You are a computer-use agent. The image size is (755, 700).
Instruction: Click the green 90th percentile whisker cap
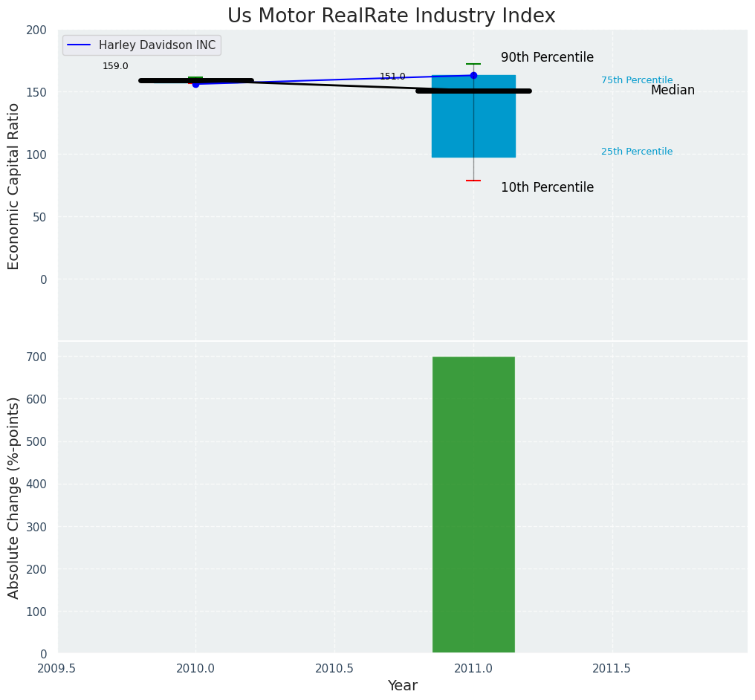point(473,64)
